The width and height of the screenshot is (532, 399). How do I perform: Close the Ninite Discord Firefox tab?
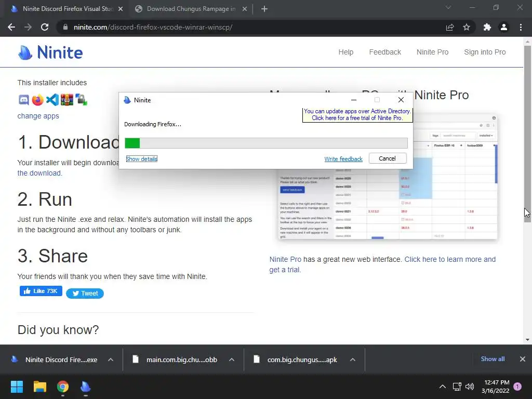click(121, 9)
